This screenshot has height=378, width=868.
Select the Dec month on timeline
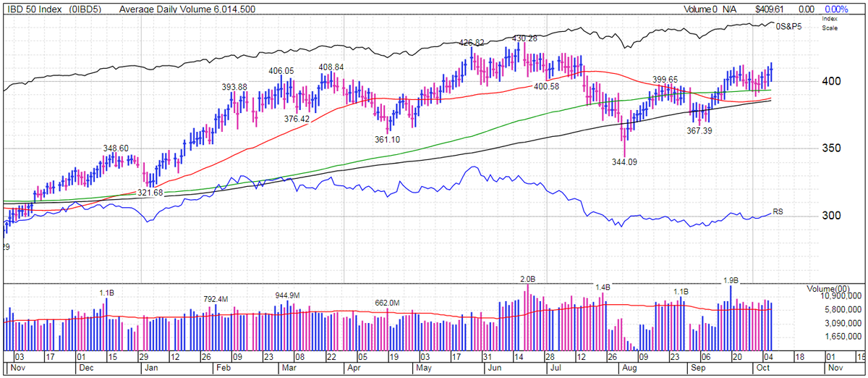coord(85,368)
